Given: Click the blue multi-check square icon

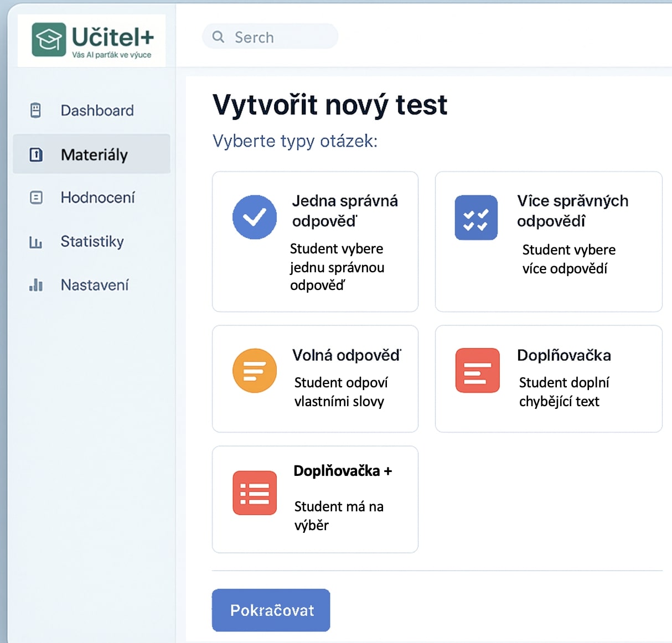Looking at the screenshot, I should (x=476, y=217).
